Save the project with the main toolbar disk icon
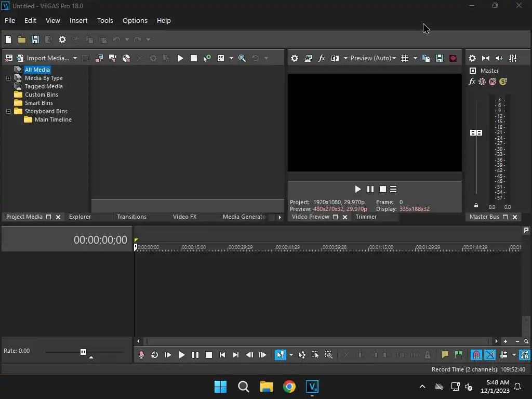The width and height of the screenshot is (532, 399). [x=35, y=39]
